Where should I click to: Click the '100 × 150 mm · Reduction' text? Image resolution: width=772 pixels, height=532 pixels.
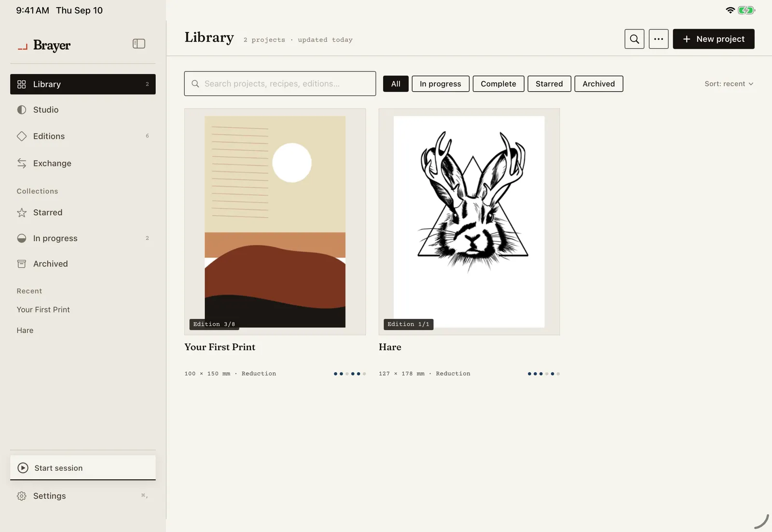(230, 374)
